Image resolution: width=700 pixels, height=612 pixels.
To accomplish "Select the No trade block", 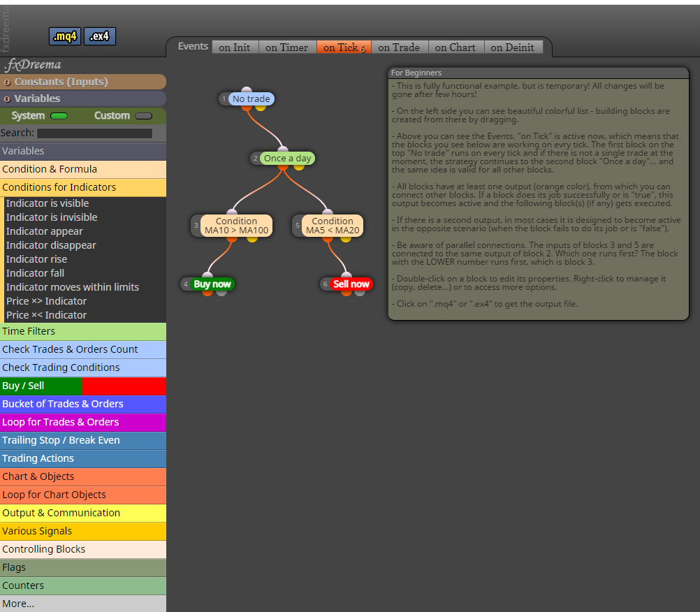I will pyautogui.click(x=251, y=99).
